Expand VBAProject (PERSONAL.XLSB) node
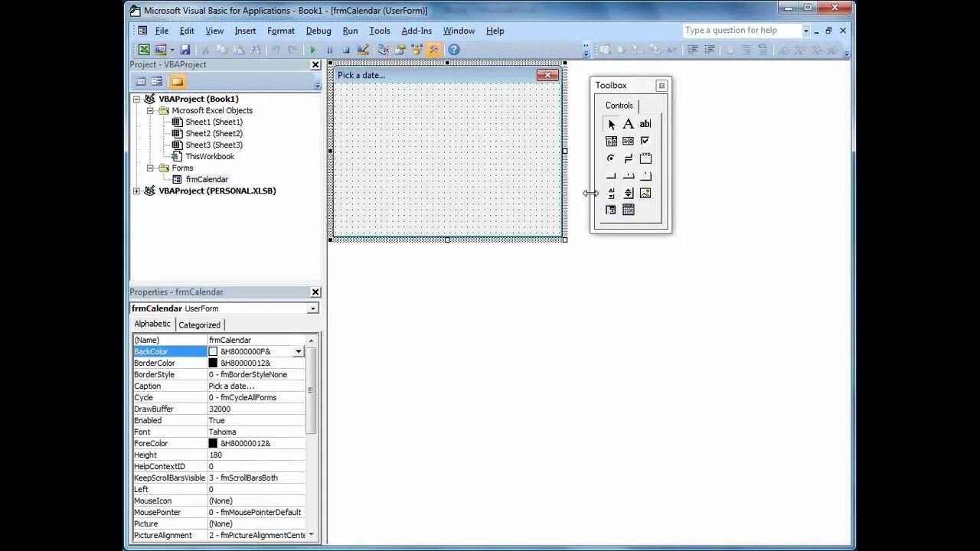This screenshot has height=551, width=980. point(137,191)
